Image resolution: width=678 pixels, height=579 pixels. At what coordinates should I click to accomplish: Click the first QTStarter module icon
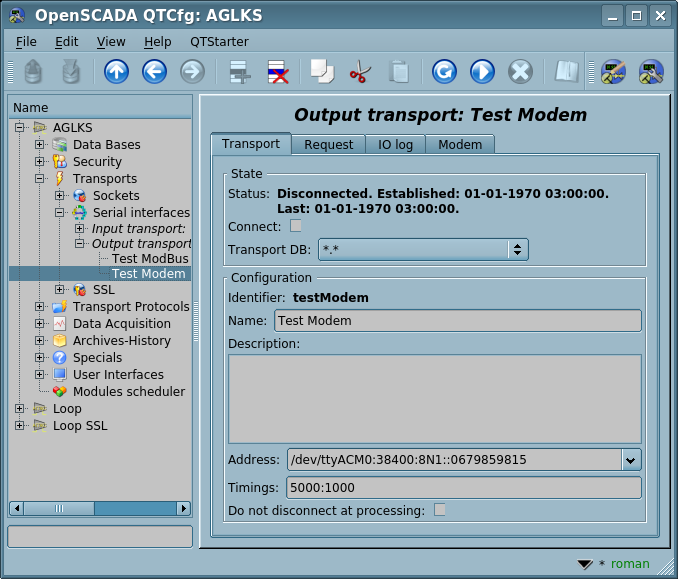[x=613, y=71]
